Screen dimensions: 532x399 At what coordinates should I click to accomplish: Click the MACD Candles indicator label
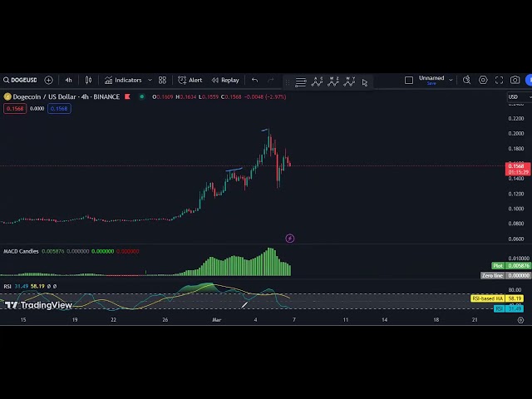click(x=21, y=251)
